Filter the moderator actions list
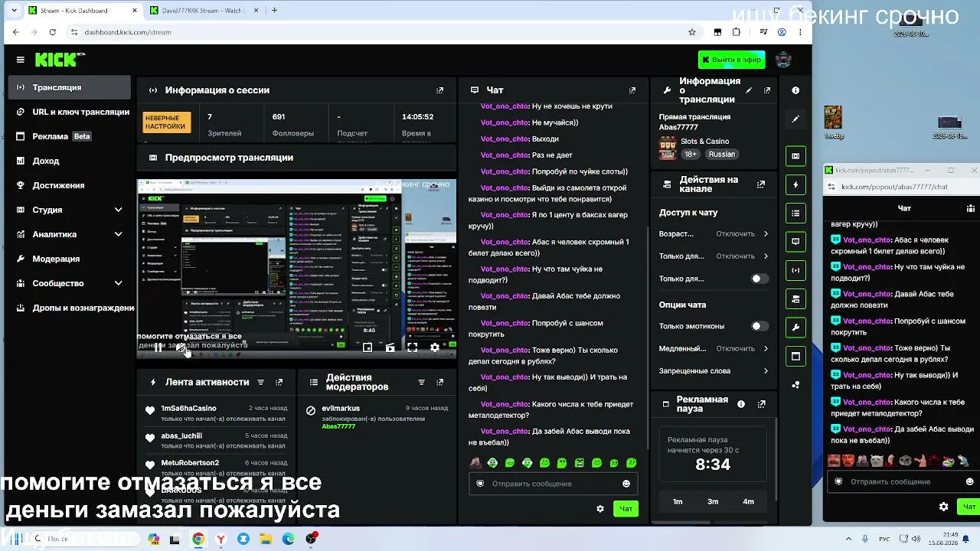This screenshot has height=551, width=980. (421, 382)
